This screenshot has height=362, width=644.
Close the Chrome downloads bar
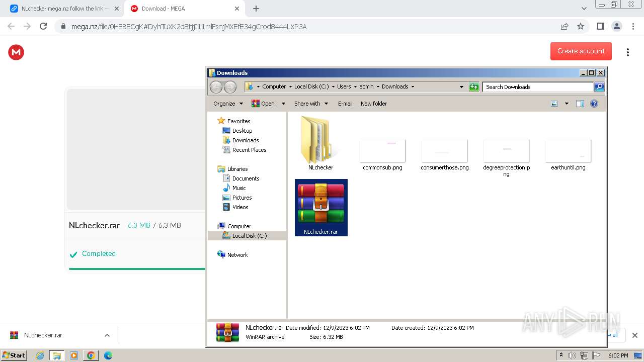(634, 335)
